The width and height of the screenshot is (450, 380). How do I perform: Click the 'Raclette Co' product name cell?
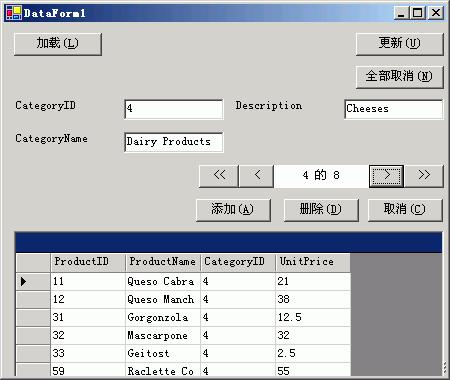coord(163,370)
